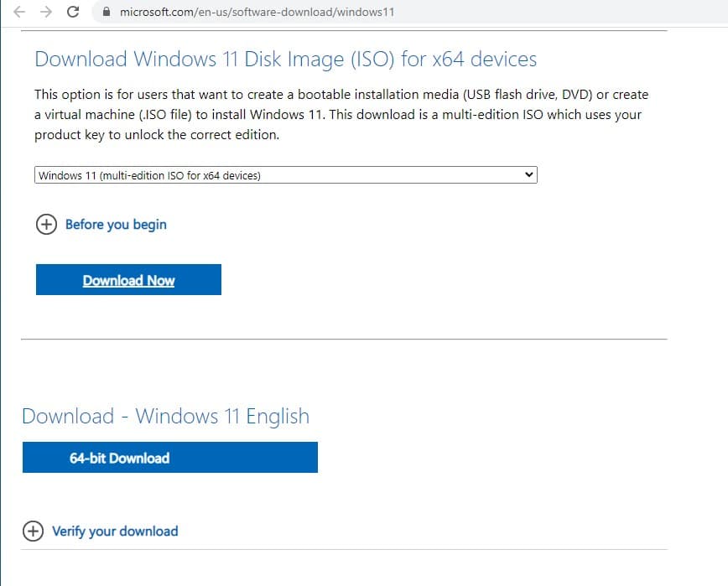Click the plus icon beside Before you begin
Viewport: 728px width, 586px height.
tap(46, 225)
